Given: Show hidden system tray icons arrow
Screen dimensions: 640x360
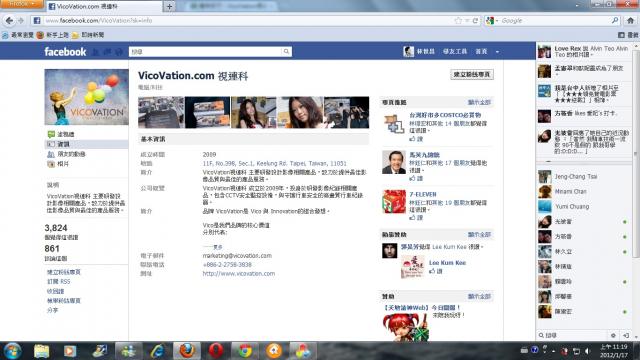Looking at the screenshot, I should click(x=553, y=351).
